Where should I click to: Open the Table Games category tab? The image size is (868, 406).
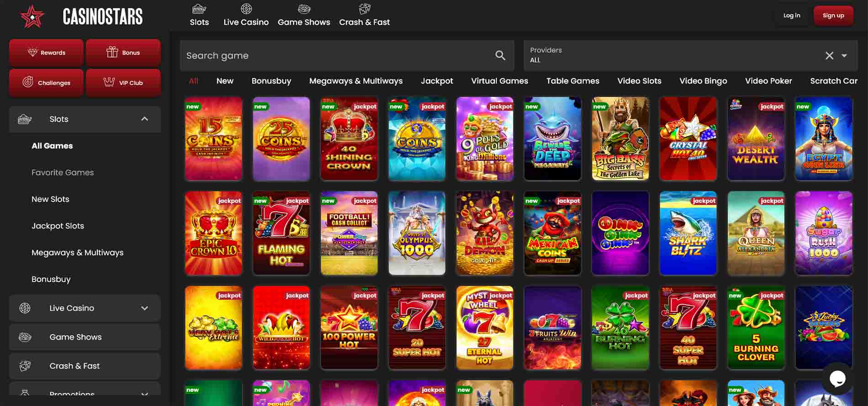pyautogui.click(x=572, y=81)
